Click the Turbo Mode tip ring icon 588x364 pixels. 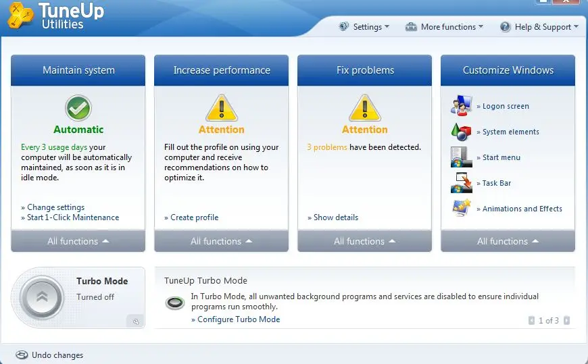pyautogui.click(x=175, y=303)
